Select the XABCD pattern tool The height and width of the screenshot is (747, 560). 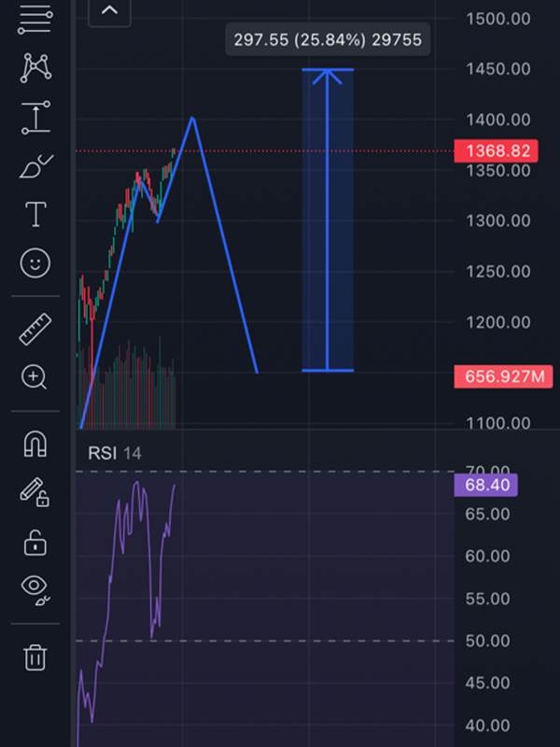[x=35, y=67]
